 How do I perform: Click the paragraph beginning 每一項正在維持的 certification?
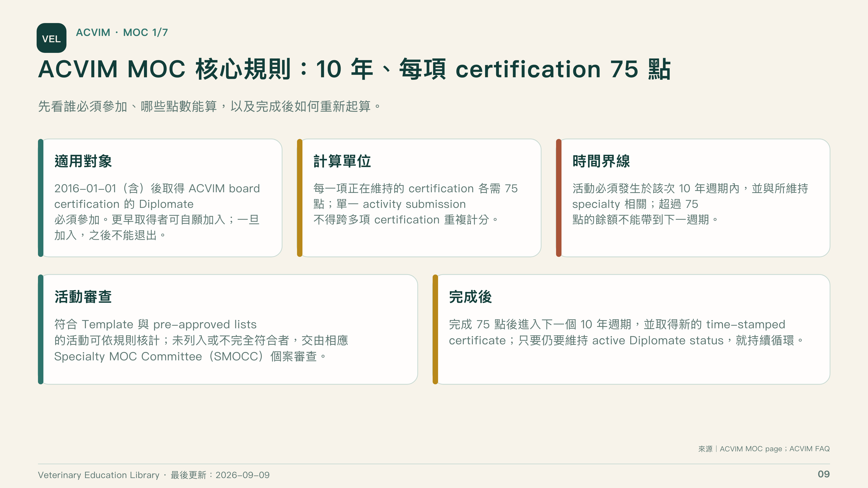tap(415, 204)
